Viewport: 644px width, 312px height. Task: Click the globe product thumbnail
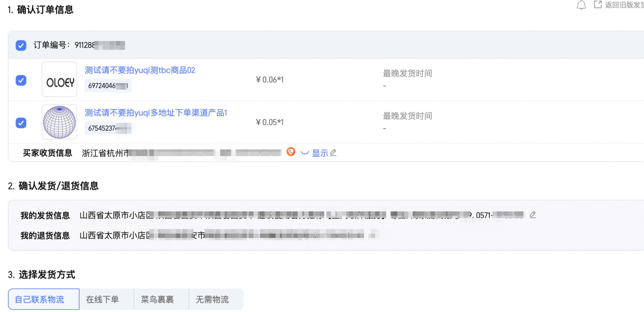[59, 122]
